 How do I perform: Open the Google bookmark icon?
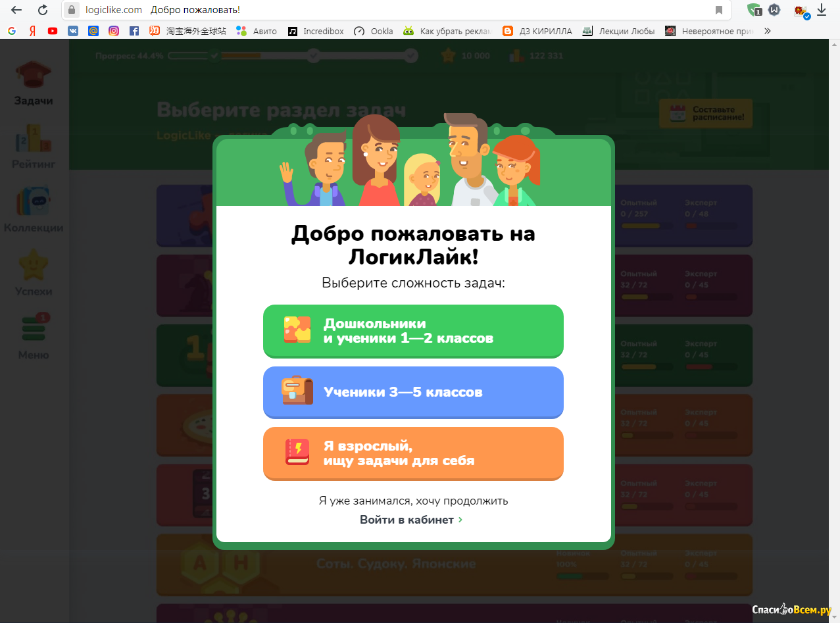coord(12,31)
